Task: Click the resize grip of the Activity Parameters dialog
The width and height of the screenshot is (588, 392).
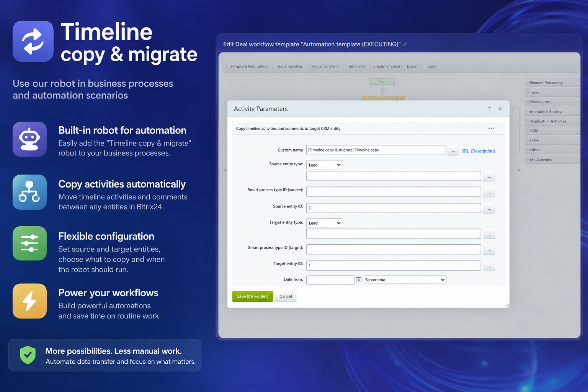Action: click(507, 305)
